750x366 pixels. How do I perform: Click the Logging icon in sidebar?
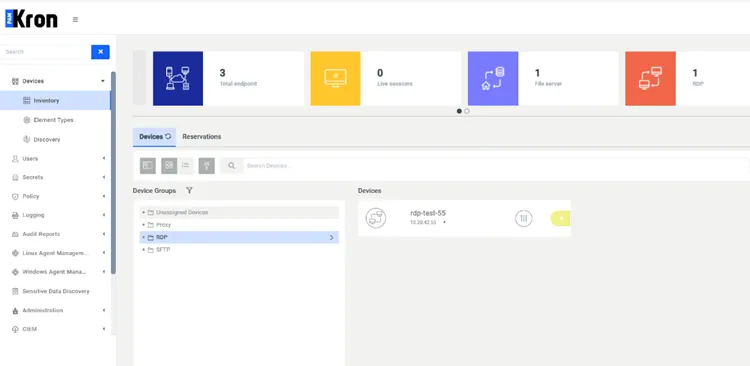pos(15,215)
